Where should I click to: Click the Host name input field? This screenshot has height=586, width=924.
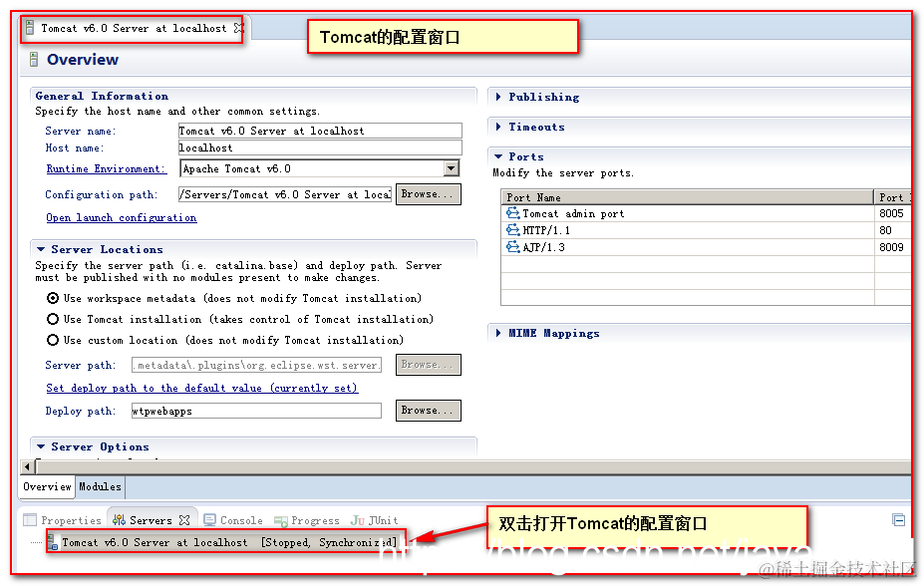[320, 147]
